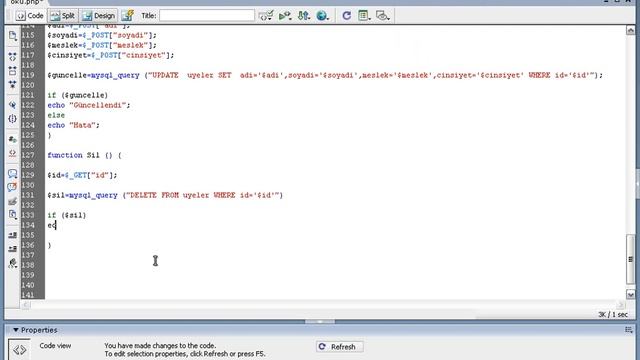This screenshot has width=640, height=360.
Task: Click the Remove Comment icon
Action: click(13, 187)
